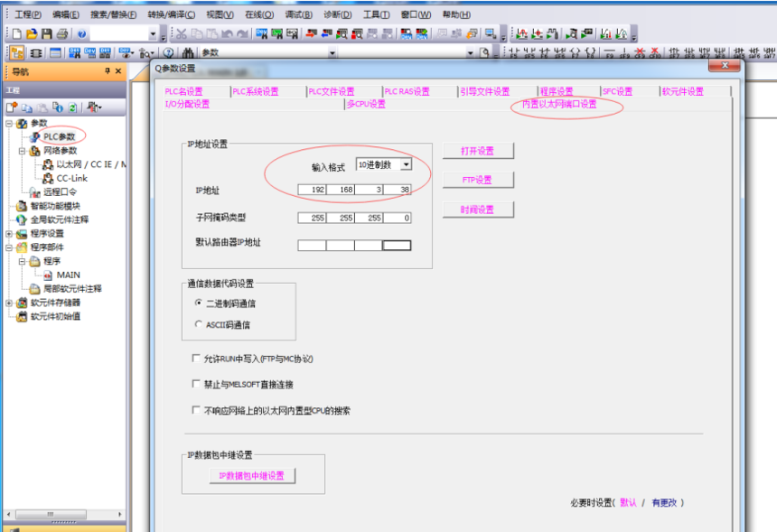Insert coil using the F7 ladder icon
Viewport: 777px width, 532px height.
576,52
